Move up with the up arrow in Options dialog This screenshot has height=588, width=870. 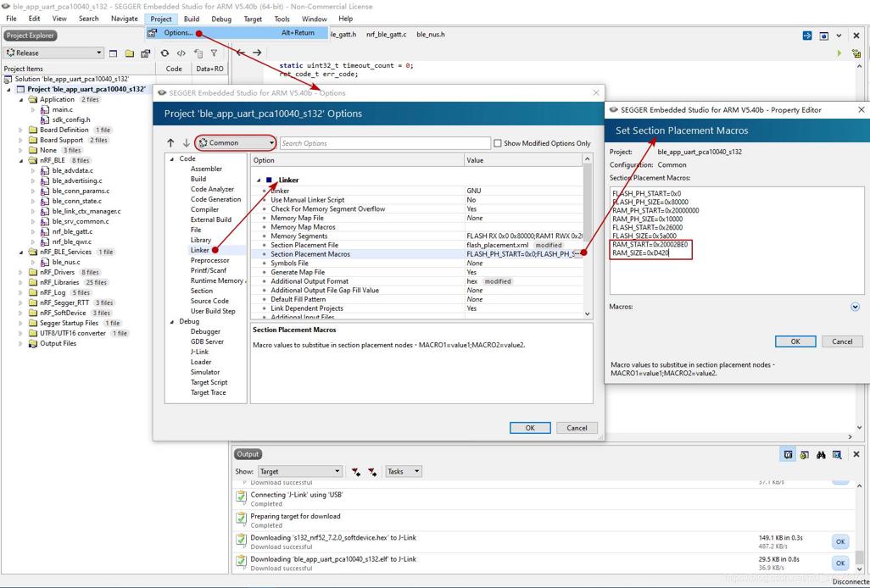[x=170, y=143]
